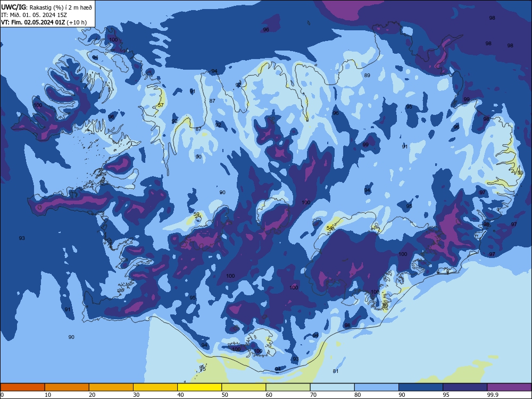This screenshot has width=532, height=399.
Task: Click the title 'UWC/IG: Rakastig (%) í 2 m hæð'
Action: (46, 7)
